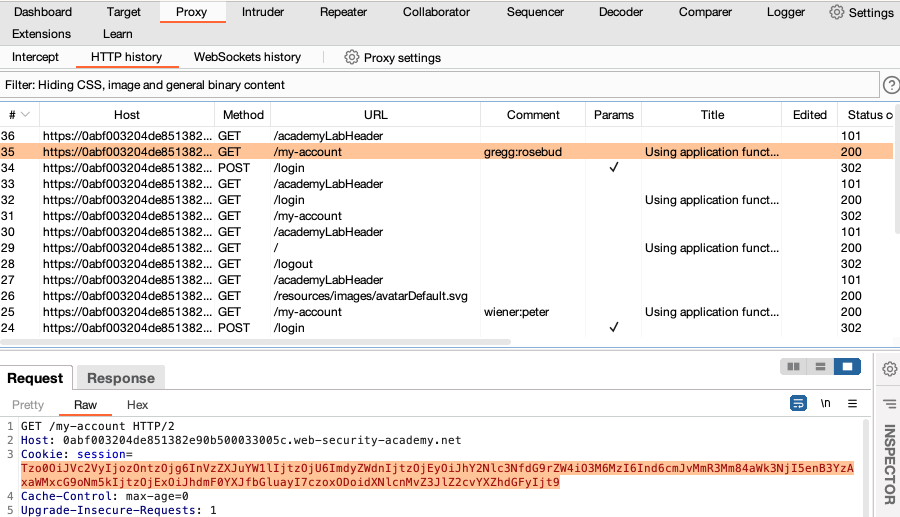Open the Collaborator tab
The image size is (900, 517).
point(436,12)
